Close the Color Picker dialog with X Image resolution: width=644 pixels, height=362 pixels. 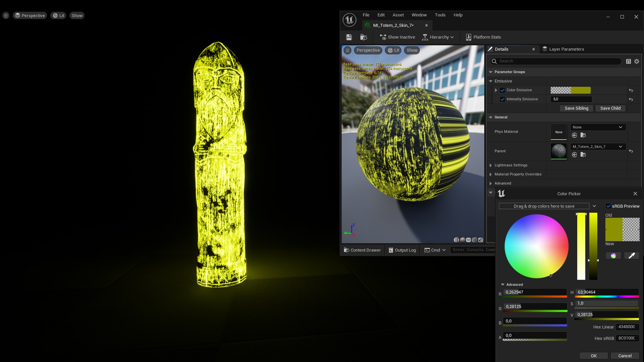(x=635, y=194)
